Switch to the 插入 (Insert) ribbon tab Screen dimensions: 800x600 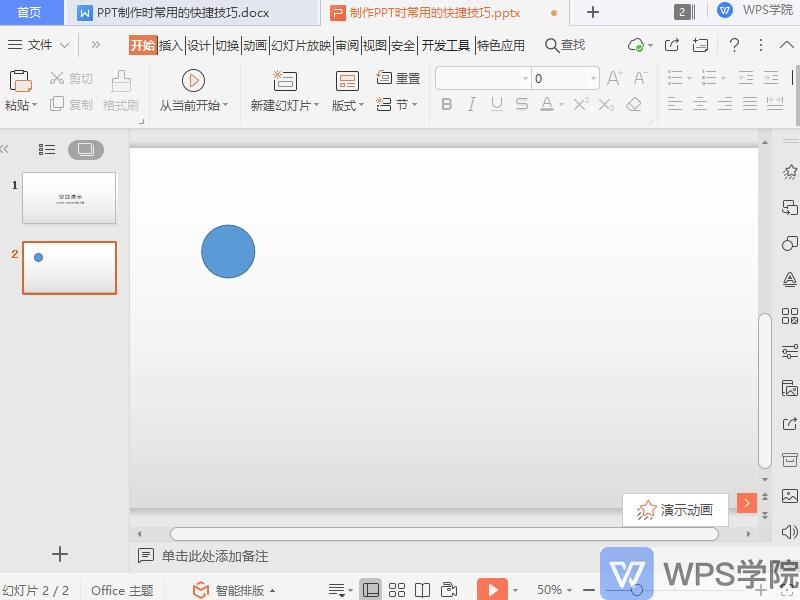point(173,45)
